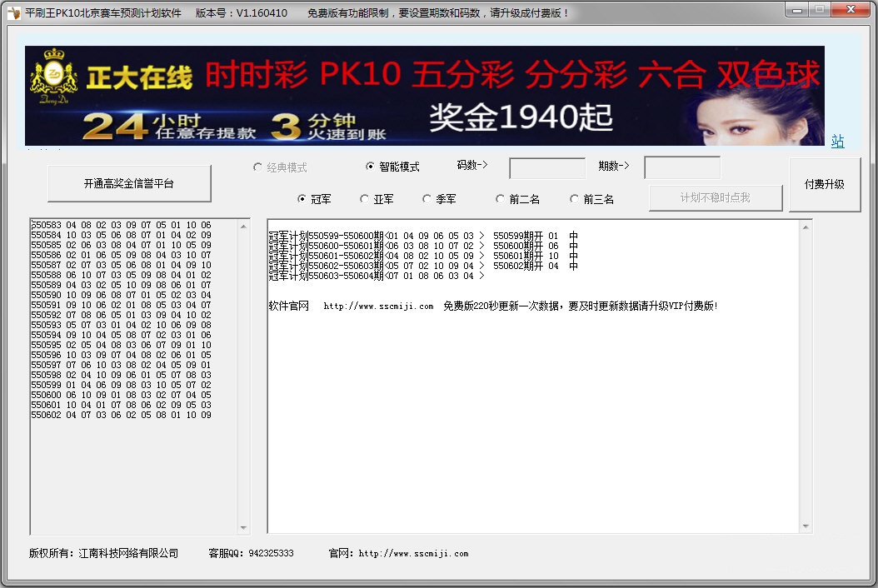The image size is (878, 588).
Task: Click the 站 link near the banner
Action: coord(837,142)
